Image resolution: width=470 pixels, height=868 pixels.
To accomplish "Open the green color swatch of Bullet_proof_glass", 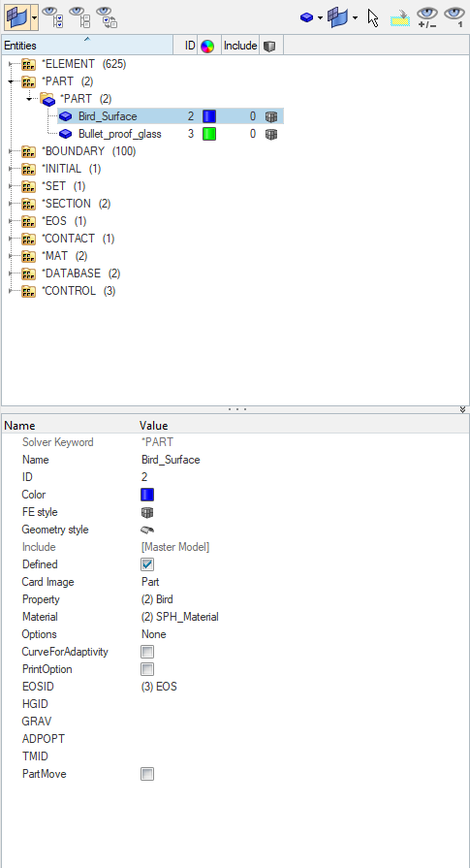I will coord(209,134).
